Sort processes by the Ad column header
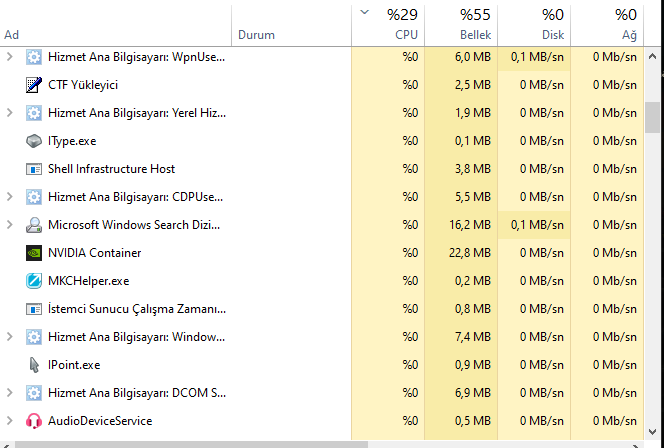 (x=116, y=25)
